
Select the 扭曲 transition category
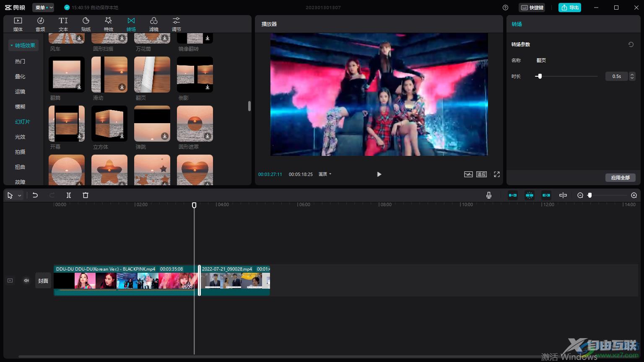coord(20,167)
